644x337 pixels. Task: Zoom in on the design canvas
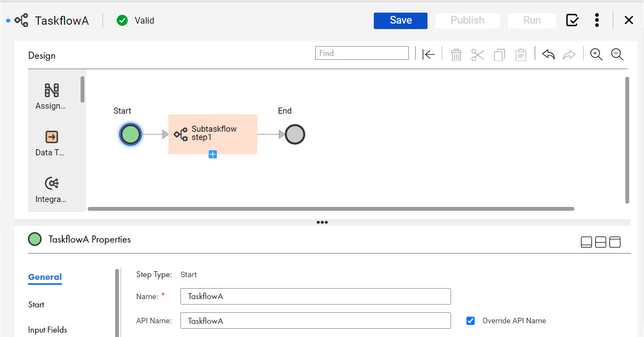596,54
